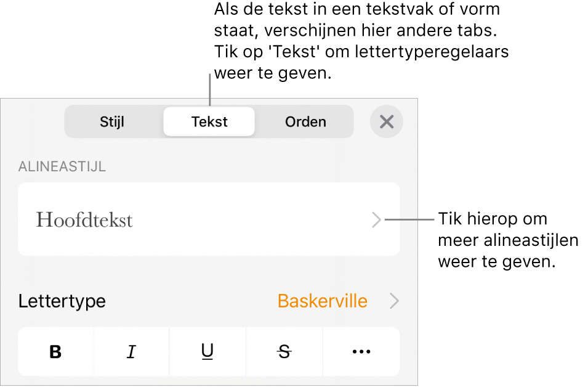Expand the Hoofdtekst paragraph style list

(x=376, y=220)
